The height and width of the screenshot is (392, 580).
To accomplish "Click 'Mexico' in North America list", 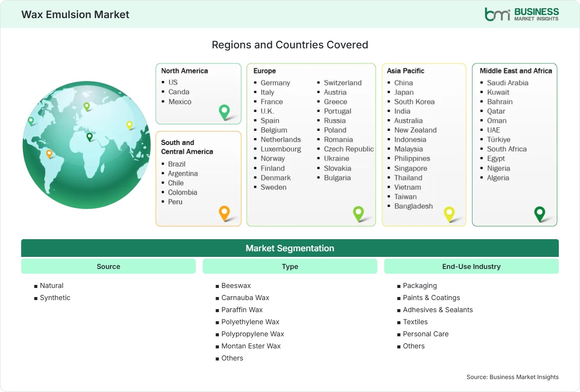I will coord(180,101).
